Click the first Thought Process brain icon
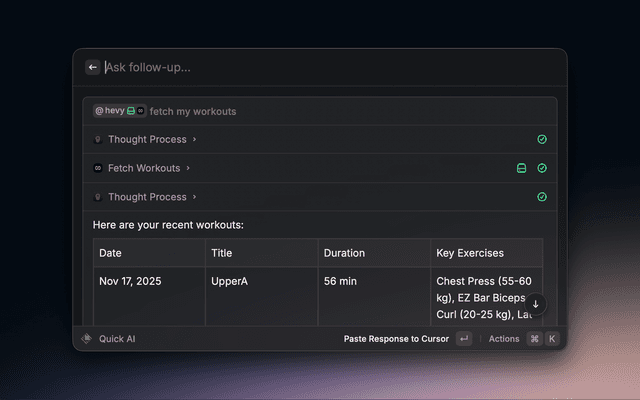This screenshot has height=400, width=640. point(98,139)
